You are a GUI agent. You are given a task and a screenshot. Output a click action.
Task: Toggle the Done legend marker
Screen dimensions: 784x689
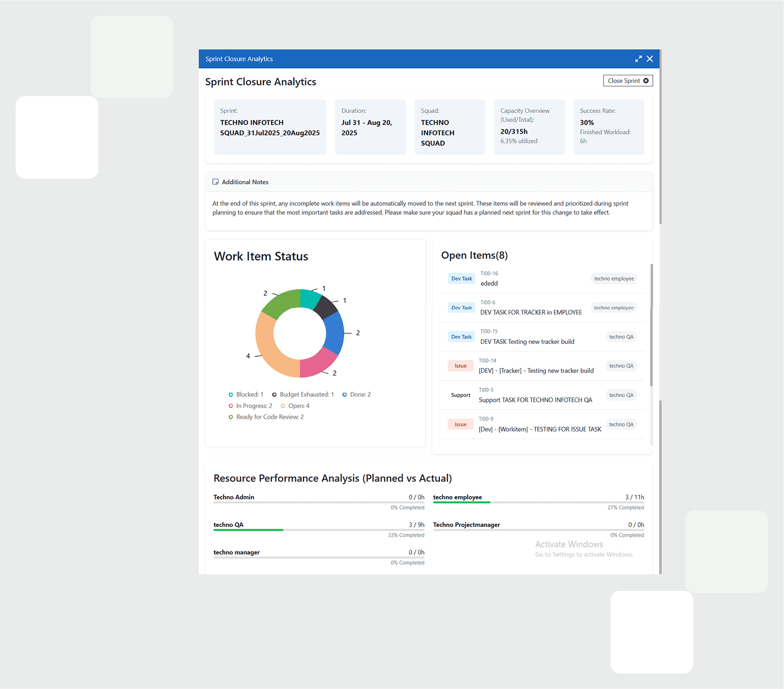click(x=345, y=394)
